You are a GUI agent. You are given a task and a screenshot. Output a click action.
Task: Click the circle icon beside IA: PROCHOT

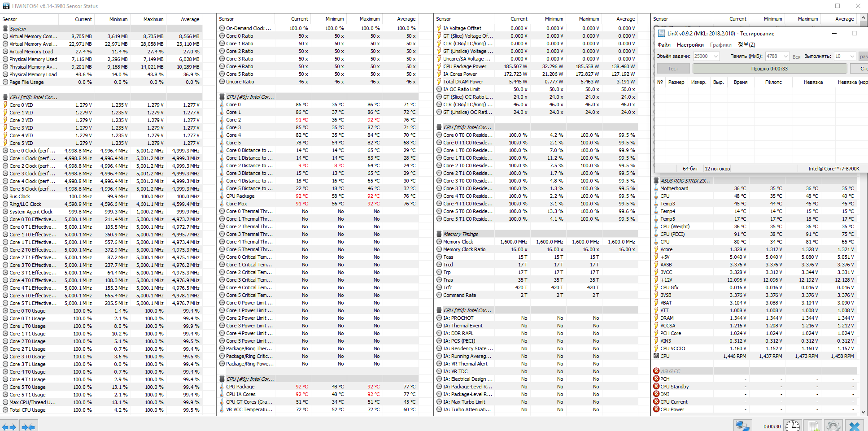coord(439,318)
